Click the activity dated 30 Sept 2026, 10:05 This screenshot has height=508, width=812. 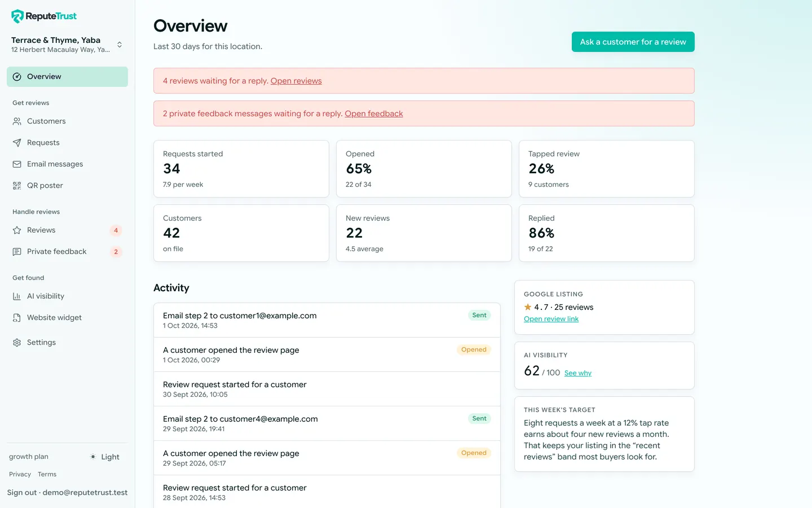327,389
